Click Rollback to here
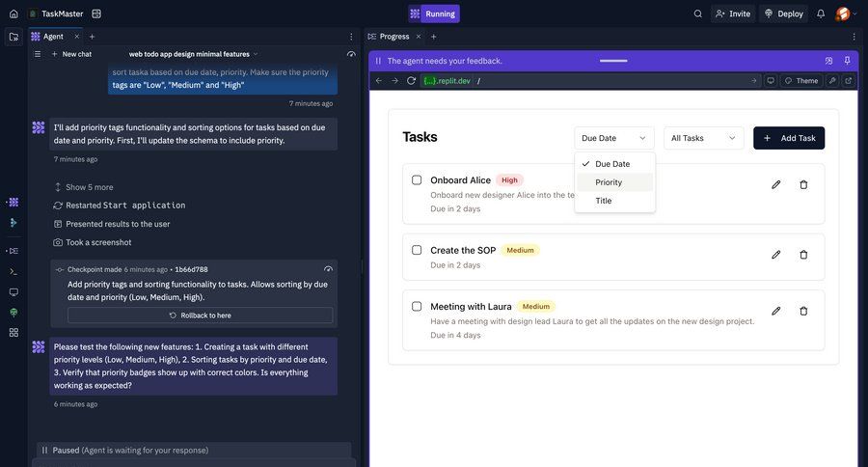Image resolution: width=868 pixels, height=467 pixels. tap(201, 316)
